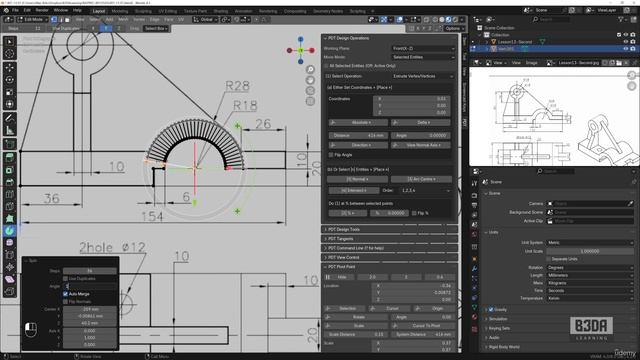This screenshot has width=640, height=360.
Task: Enable Use Duplicates in Spin panel
Action: (x=65, y=278)
